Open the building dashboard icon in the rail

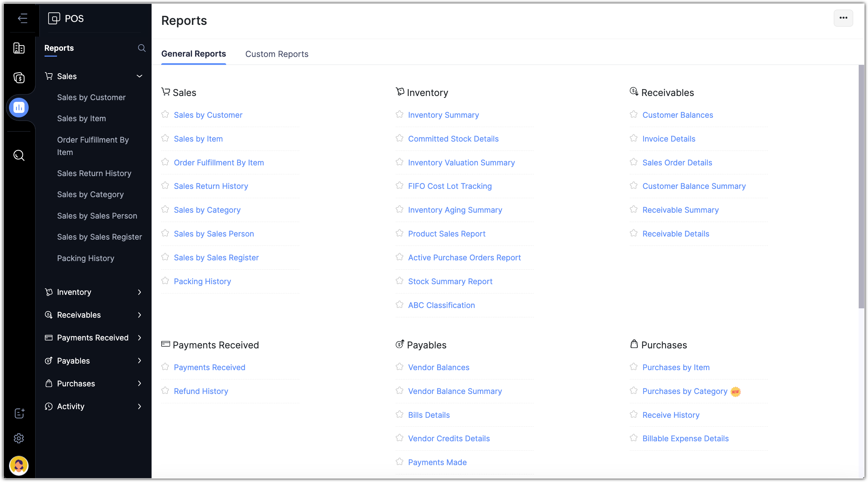[x=19, y=48]
